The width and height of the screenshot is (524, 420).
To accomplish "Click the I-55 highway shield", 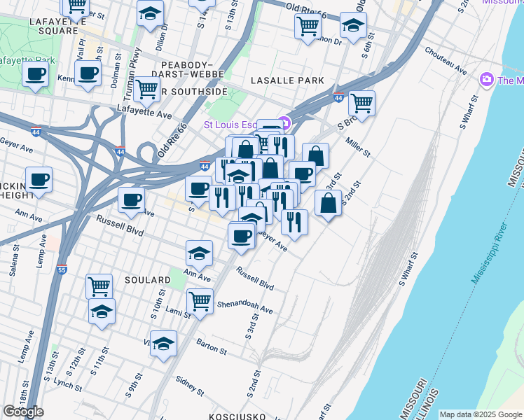I will 62,269.
